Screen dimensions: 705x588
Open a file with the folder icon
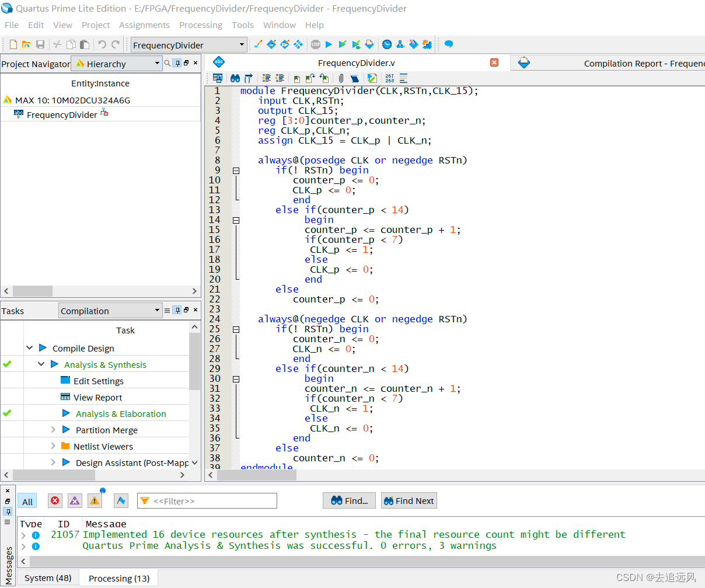(26, 44)
